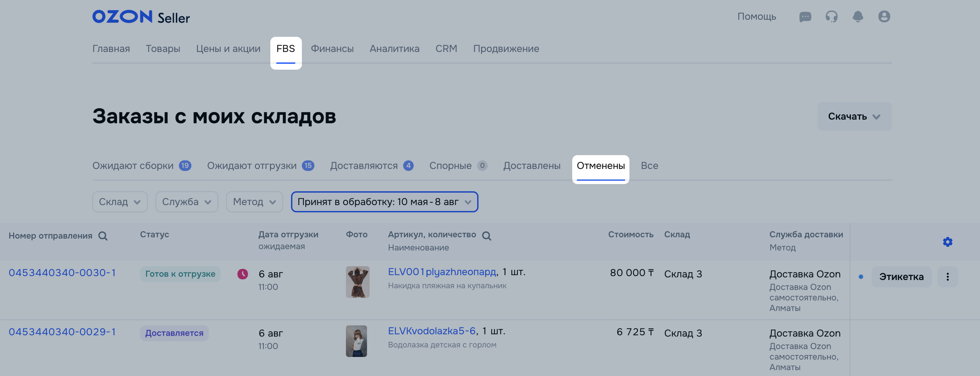Click the 6 725 ₸ cost value
The width and height of the screenshot is (980, 376).
point(635,332)
